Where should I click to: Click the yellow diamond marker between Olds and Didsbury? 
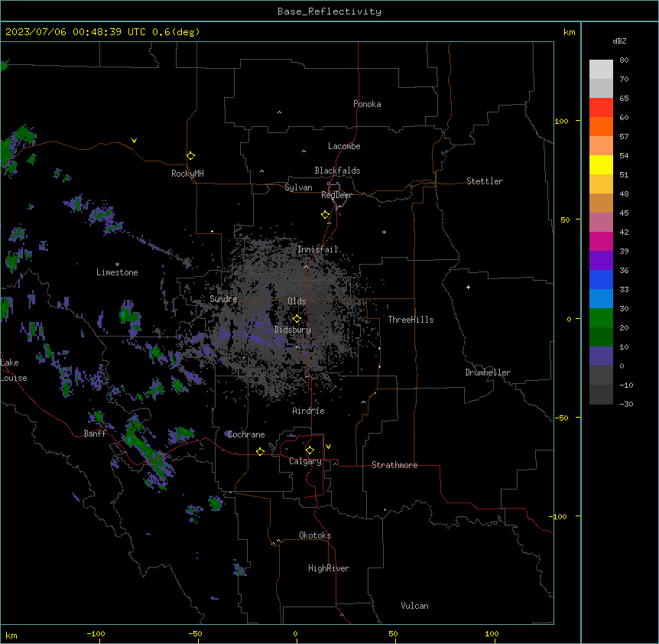pyautogui.click(x=297, y=319)
